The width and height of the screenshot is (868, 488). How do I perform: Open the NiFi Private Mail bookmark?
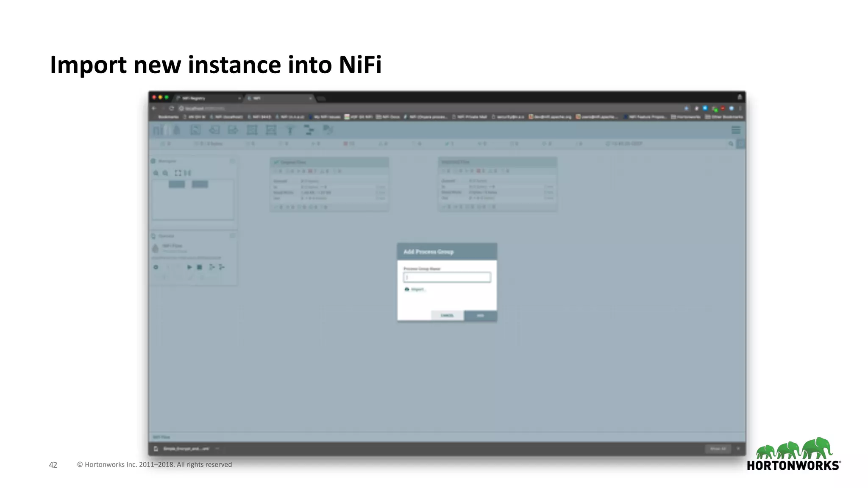pyautogui.click(x=470, y=117)
